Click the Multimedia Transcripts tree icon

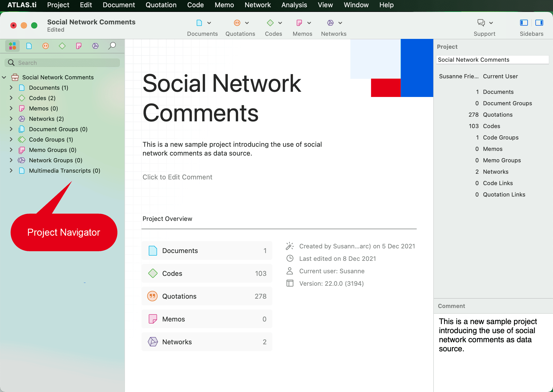[x=22, y=171]
